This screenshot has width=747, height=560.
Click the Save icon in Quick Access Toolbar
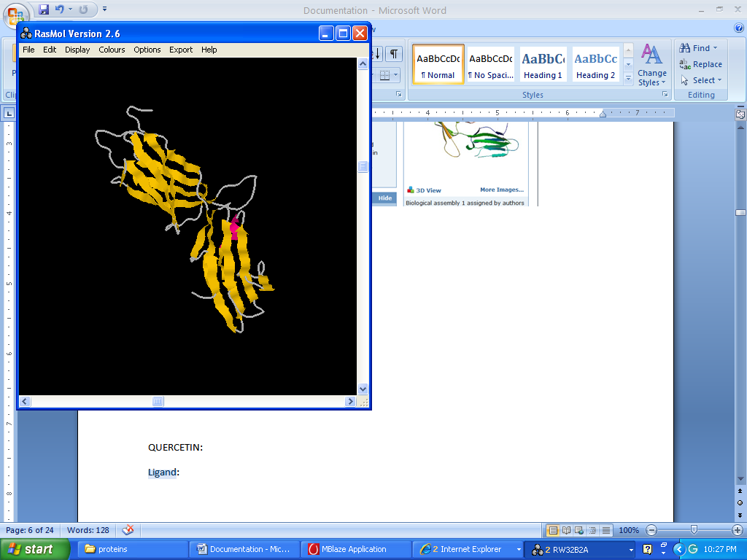pyautogui.click(x=44, y=9)
